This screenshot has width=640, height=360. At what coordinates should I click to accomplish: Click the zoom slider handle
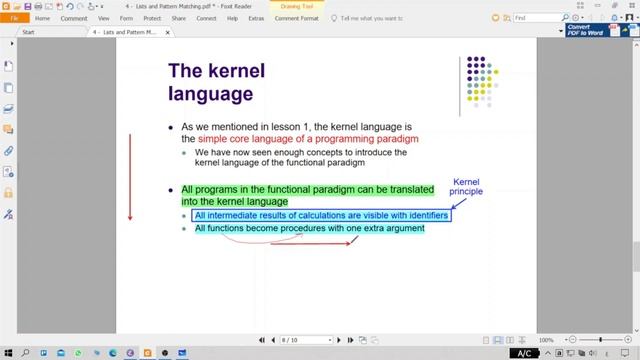coord(600,340)
